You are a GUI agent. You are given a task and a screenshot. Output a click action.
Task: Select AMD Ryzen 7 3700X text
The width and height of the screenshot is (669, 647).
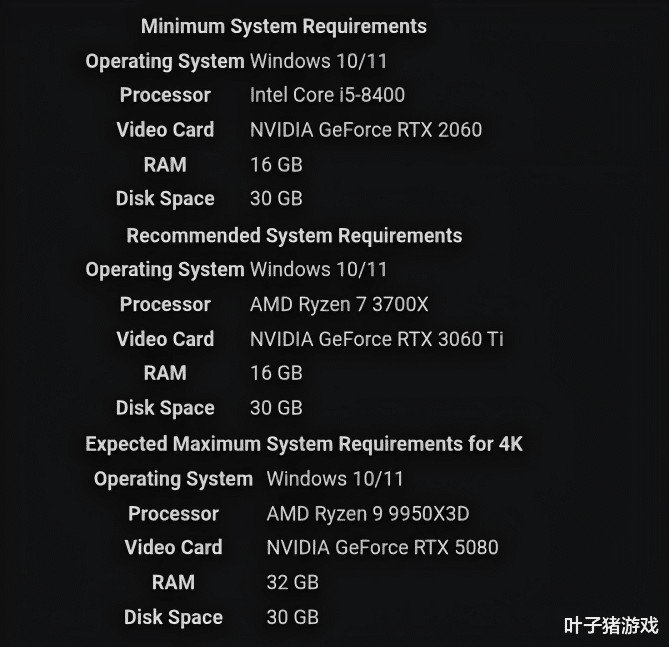tap(339, 304)
